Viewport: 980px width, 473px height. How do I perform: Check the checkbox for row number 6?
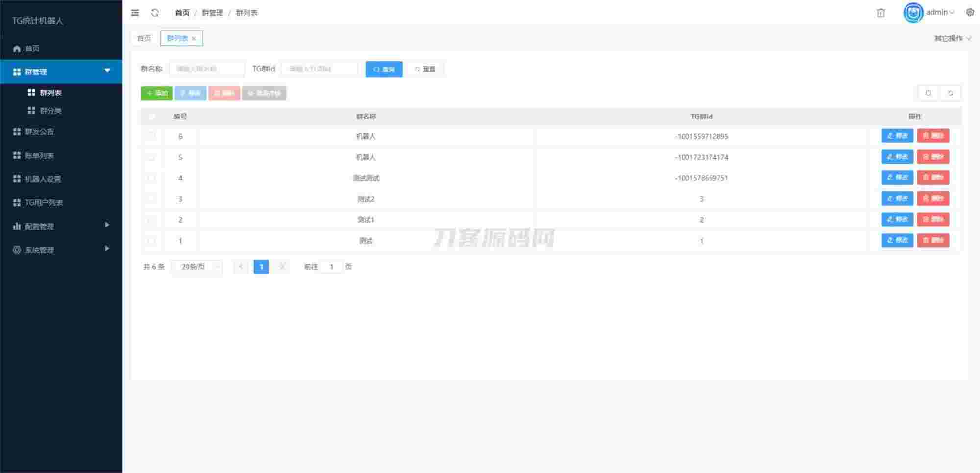(x=151, y=136)
